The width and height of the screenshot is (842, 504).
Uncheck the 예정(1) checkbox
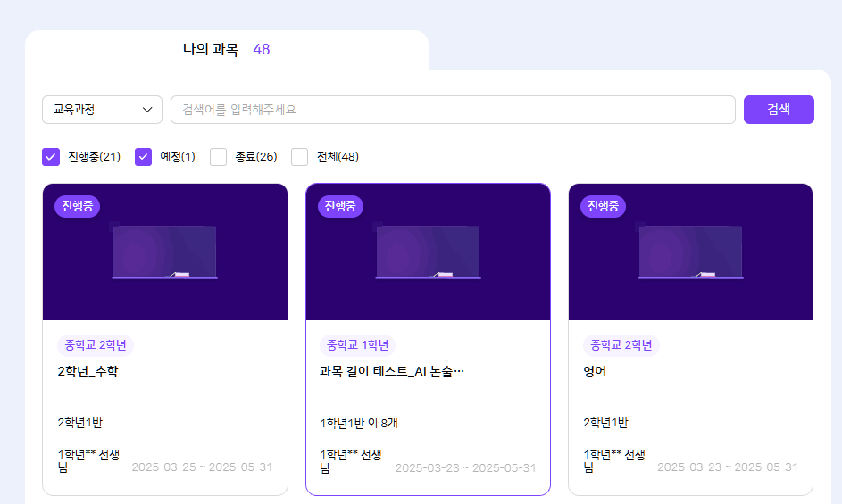[x=143, y=157]
